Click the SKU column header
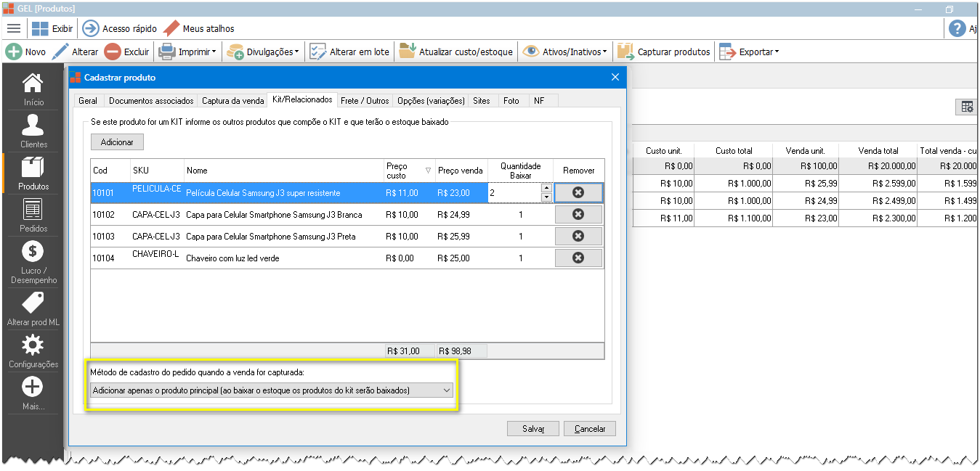 [x=157, y=171]
